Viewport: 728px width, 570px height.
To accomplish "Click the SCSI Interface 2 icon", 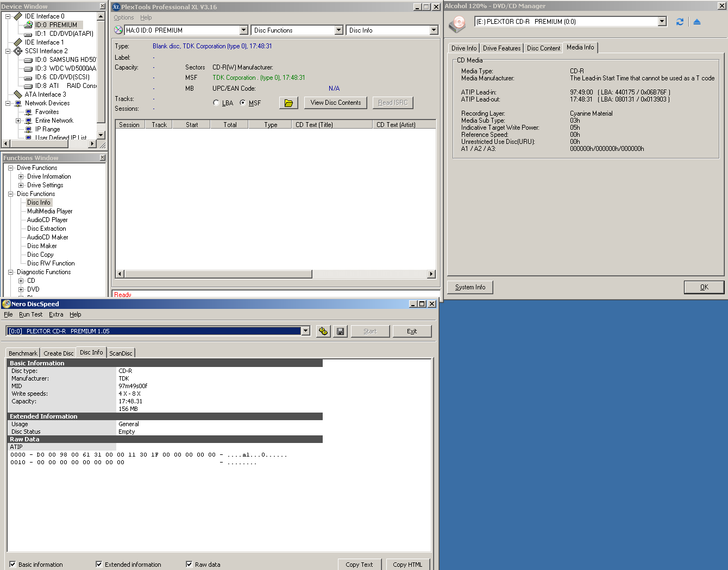I will [x=18, y=51].
